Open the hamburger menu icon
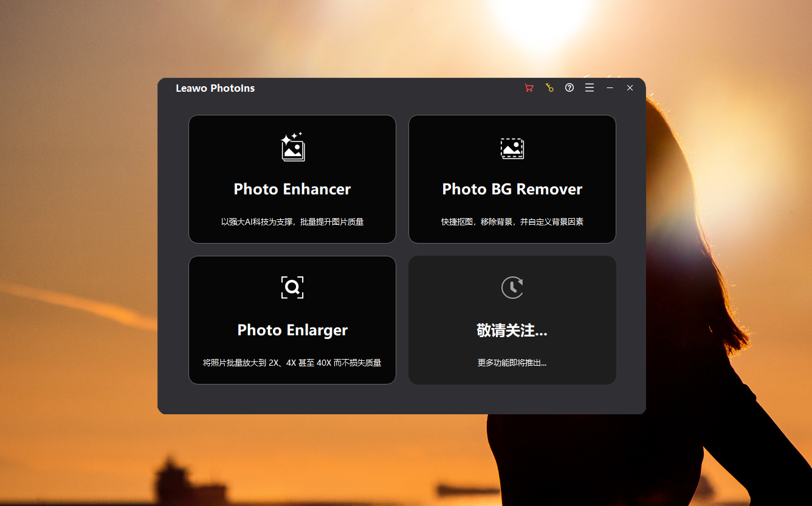812x506 pixels. (590, 88)
